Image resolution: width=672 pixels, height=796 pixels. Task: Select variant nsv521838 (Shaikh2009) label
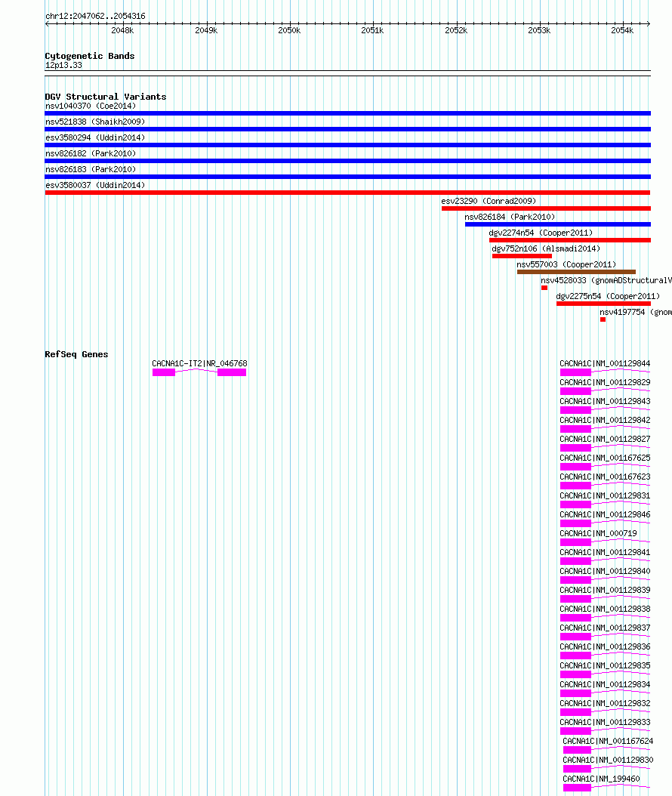tap(95, 122)
